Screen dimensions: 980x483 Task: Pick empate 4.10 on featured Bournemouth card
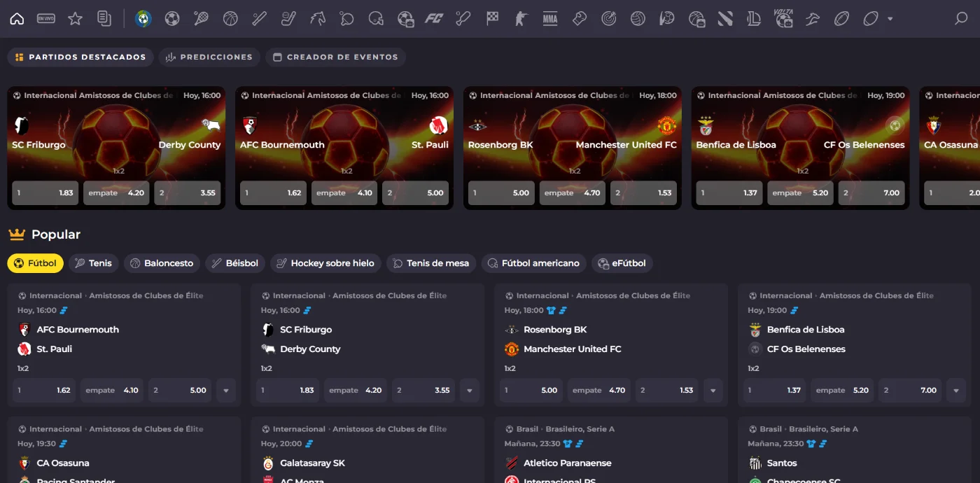coord(344,193)
